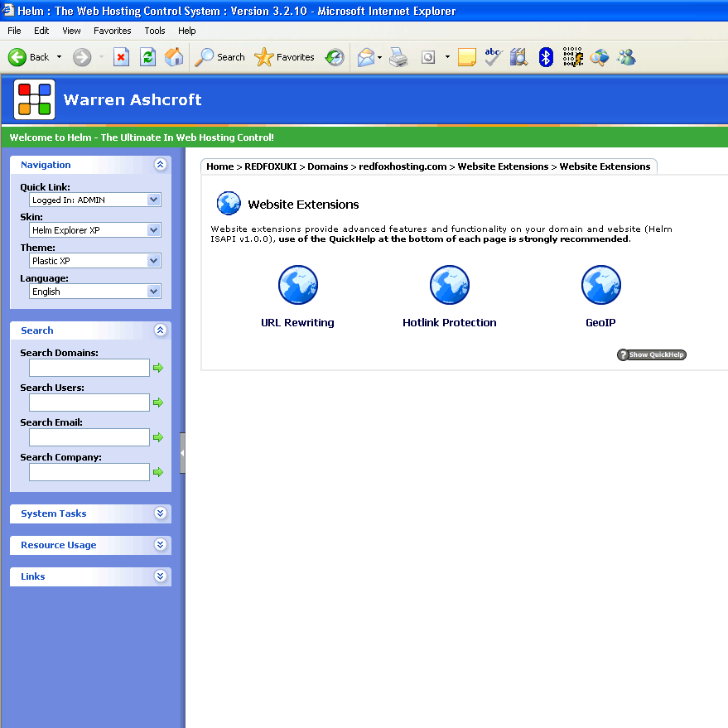Image resolution: width=728 pixels, height=728 pixels.
Task: Collapse sidebar using splitter handle
Action: click(x=182, y=453)
